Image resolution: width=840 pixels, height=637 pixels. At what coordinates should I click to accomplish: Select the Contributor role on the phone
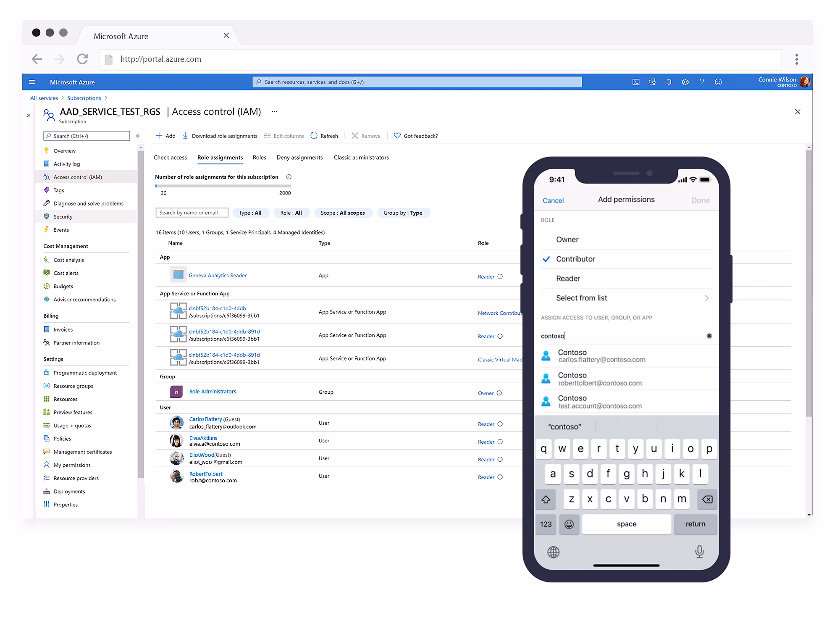click(575, 259)
